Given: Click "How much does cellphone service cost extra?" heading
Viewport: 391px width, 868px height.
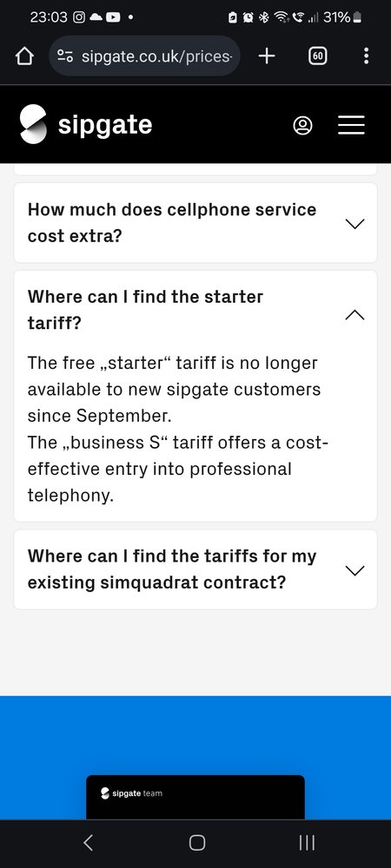Looking at the screenshot, I should point(172,223).
